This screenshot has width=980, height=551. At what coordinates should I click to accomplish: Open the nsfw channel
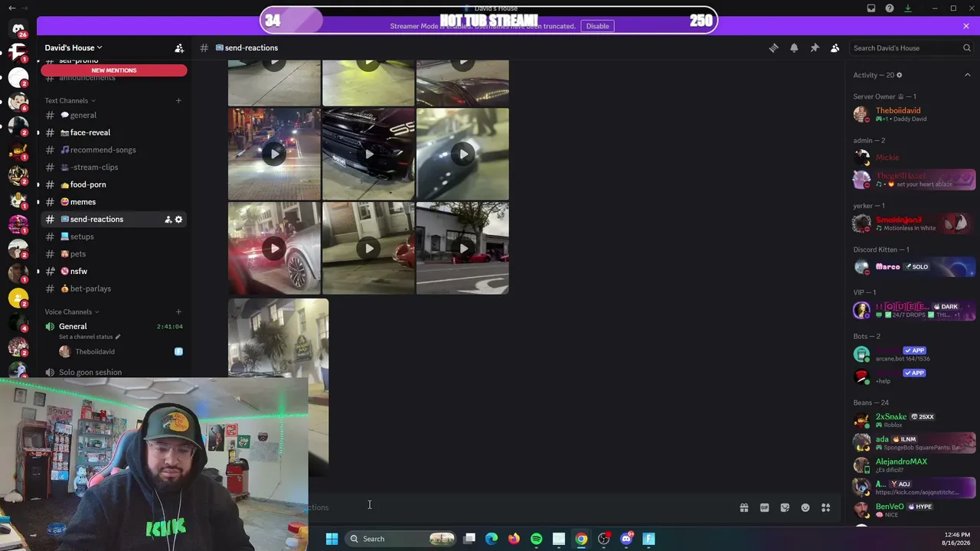pos(114,271)
